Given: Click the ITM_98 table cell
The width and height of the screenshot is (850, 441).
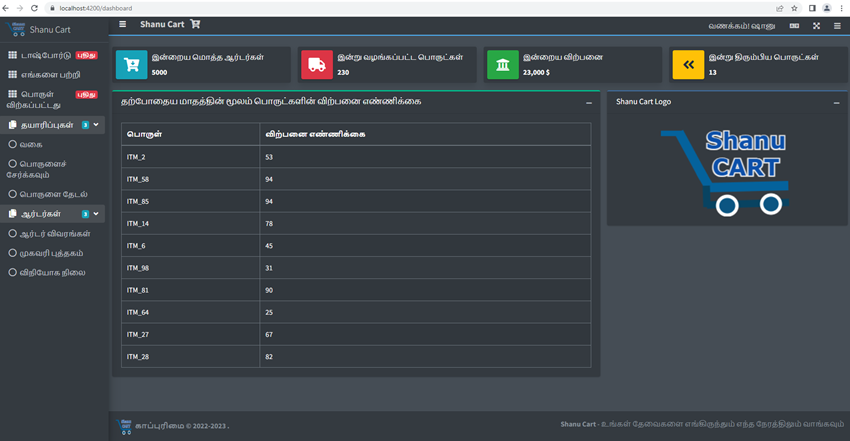Looking at the screenshot, I should 190,268.
